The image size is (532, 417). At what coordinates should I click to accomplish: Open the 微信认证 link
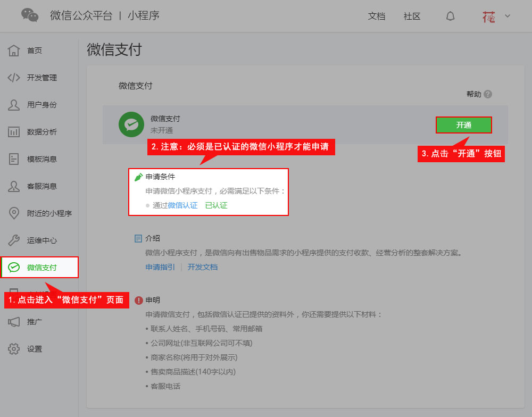pos(182,205)
